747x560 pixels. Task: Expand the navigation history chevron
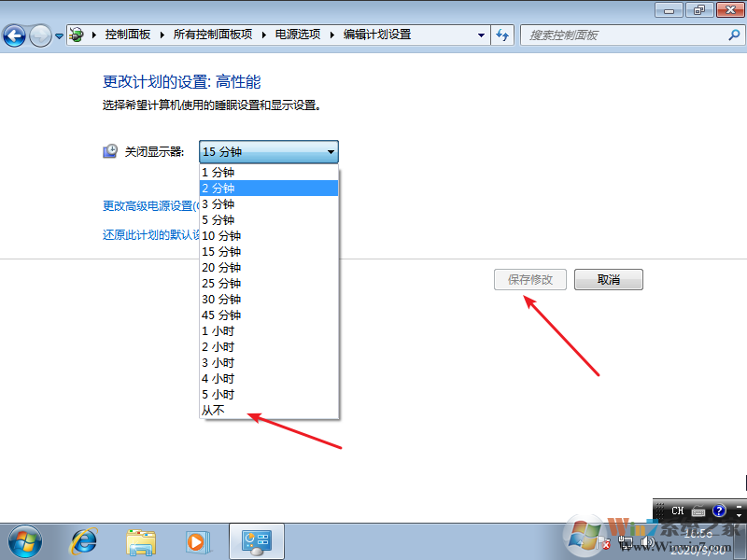pos(57,35)
